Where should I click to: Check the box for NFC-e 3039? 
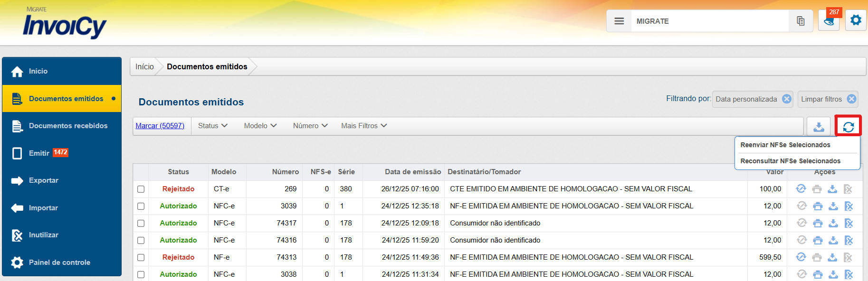[x=141, y=206]
